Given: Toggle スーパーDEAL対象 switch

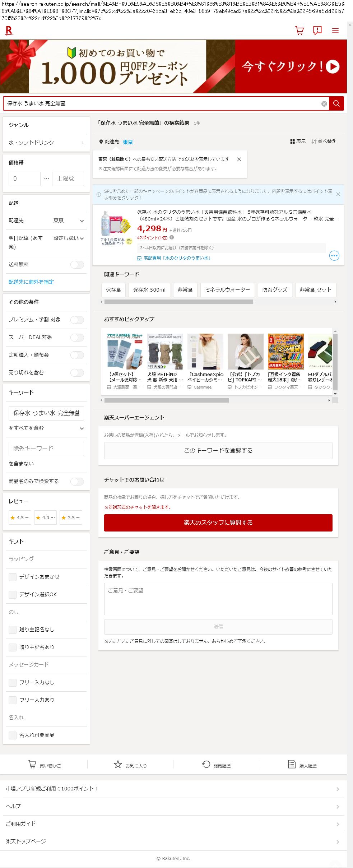Looking at the screenshot, I should tap(77, 338).
